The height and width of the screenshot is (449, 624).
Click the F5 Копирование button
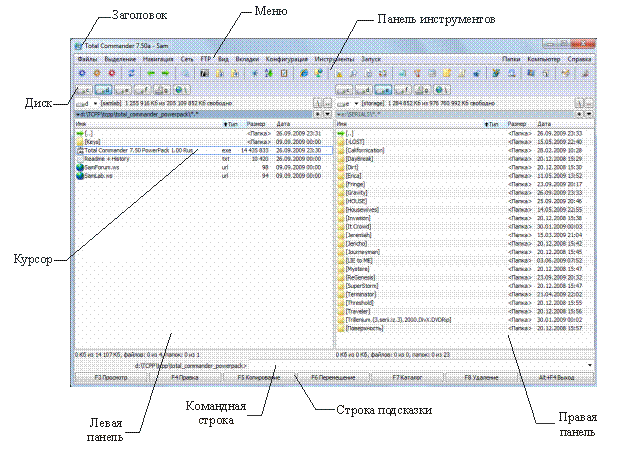[x=259, y=377]
